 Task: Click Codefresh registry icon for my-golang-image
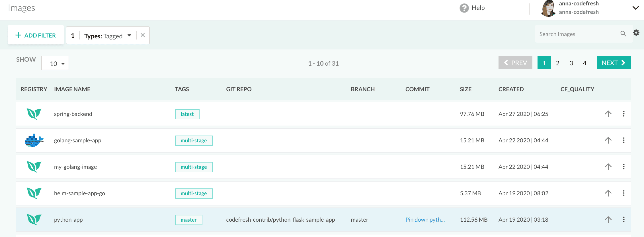click(x=34, y=167)
